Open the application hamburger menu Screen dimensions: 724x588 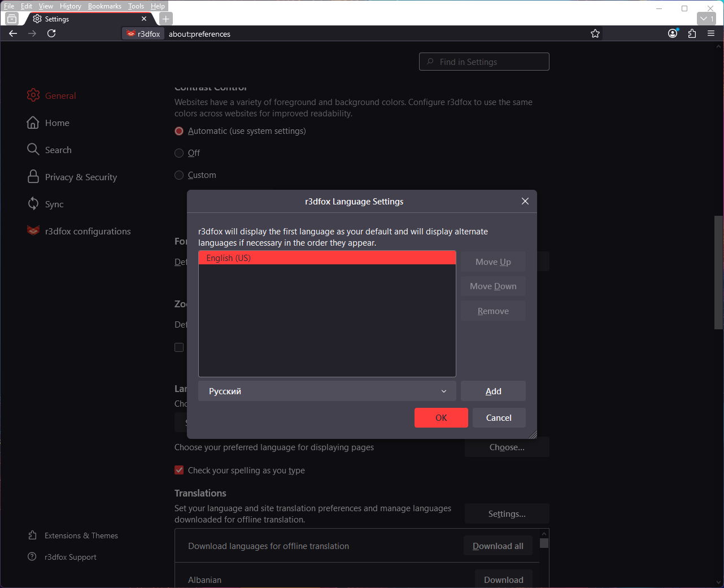tap(711, 33)
